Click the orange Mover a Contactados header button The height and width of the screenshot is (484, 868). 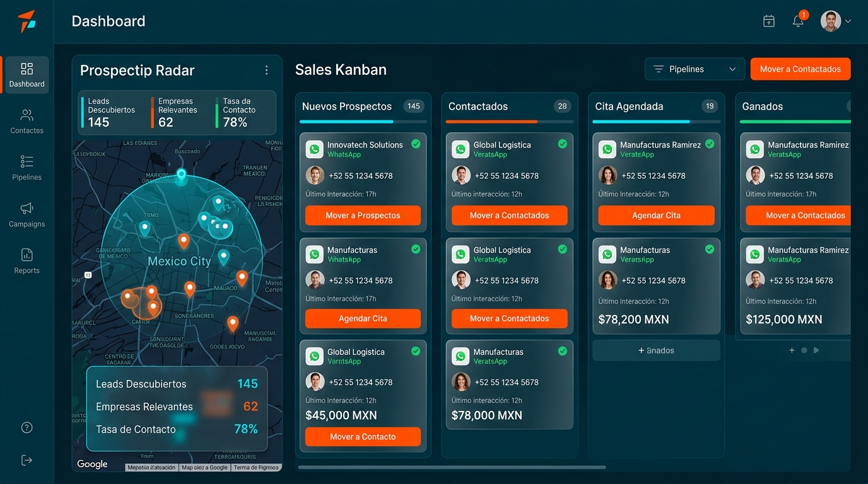[x=801, y=69]
